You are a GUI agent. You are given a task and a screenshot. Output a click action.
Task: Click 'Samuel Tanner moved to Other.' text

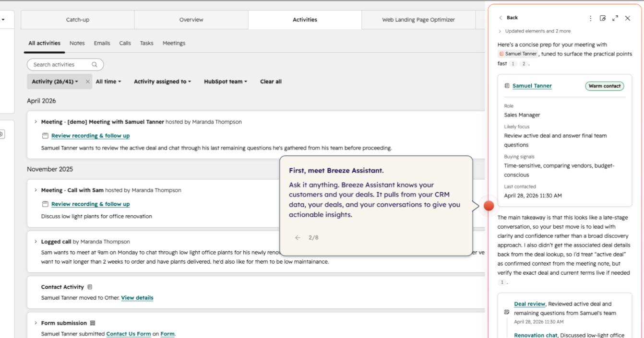point(80,298)
